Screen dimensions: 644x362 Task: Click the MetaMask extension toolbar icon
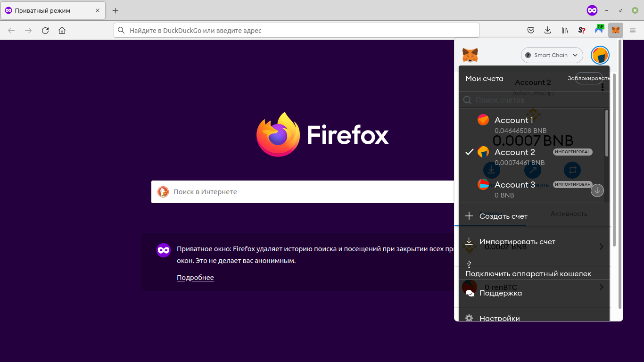click(616, 30)
